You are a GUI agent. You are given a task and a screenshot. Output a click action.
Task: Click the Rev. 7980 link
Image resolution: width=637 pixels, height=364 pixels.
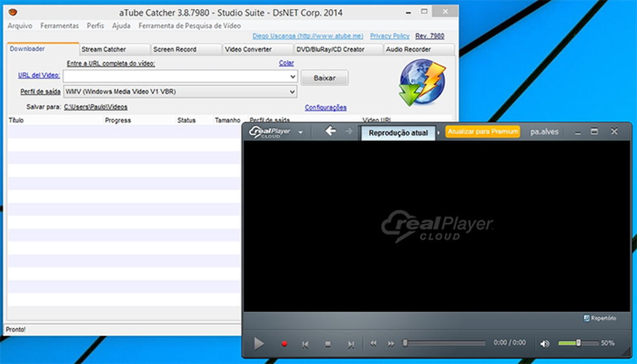click(x=429, y=36)
